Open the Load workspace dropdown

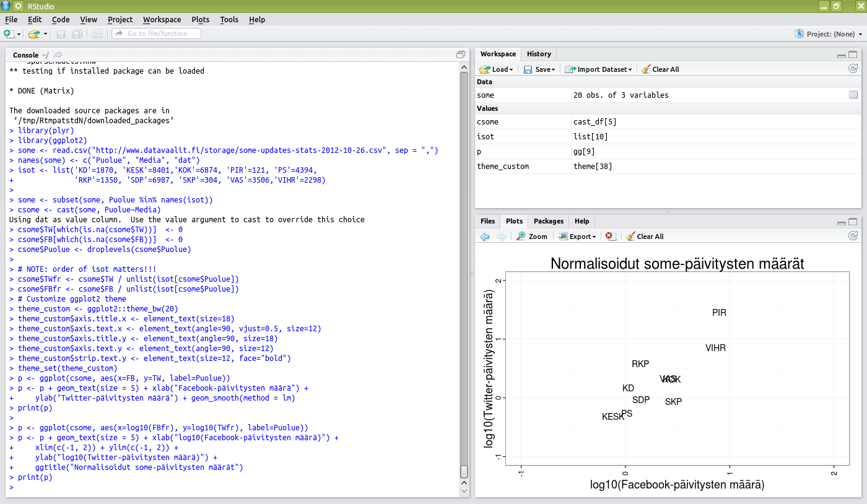click(x=495, y=69)
